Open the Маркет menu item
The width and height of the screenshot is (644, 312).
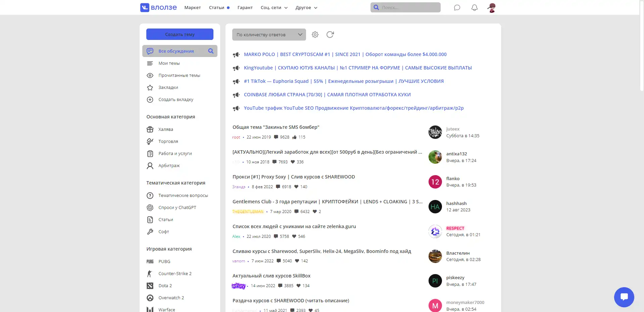(192, 8)
